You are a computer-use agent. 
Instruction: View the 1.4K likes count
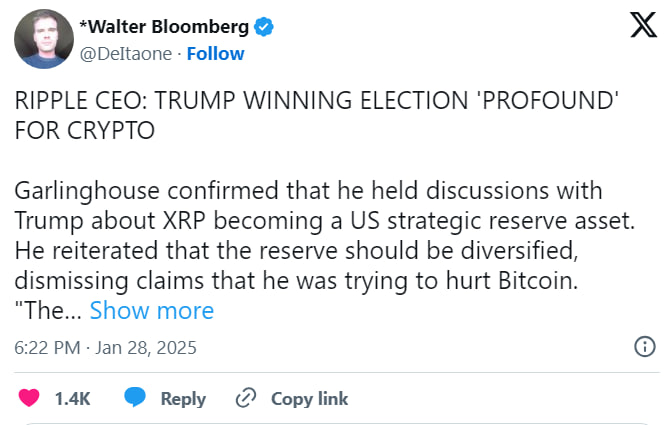(72, 398)
